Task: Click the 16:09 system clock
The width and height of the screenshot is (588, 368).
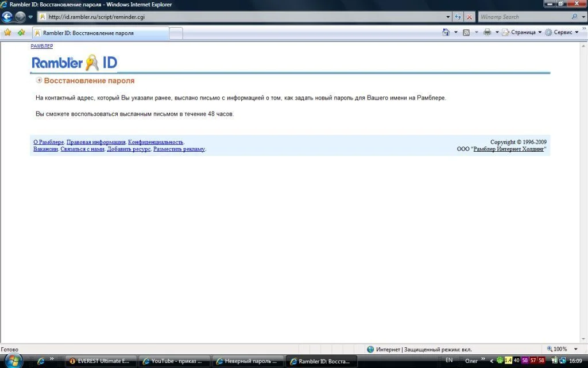Action: click(x=575, y=361)
